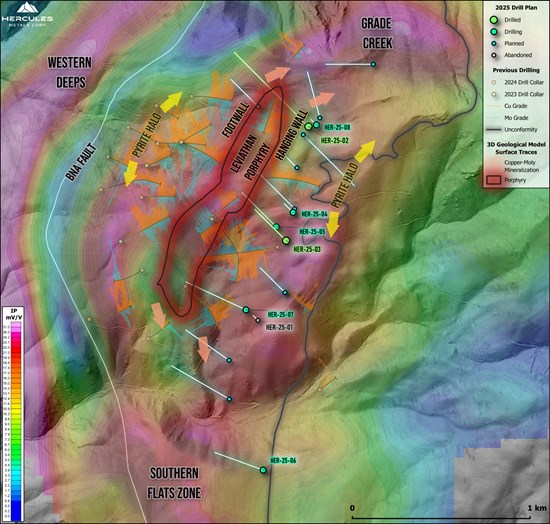Click the Hercules Metals Corp logo
Image resolution: width=550 pixels, height=524 pixels.
27,14
